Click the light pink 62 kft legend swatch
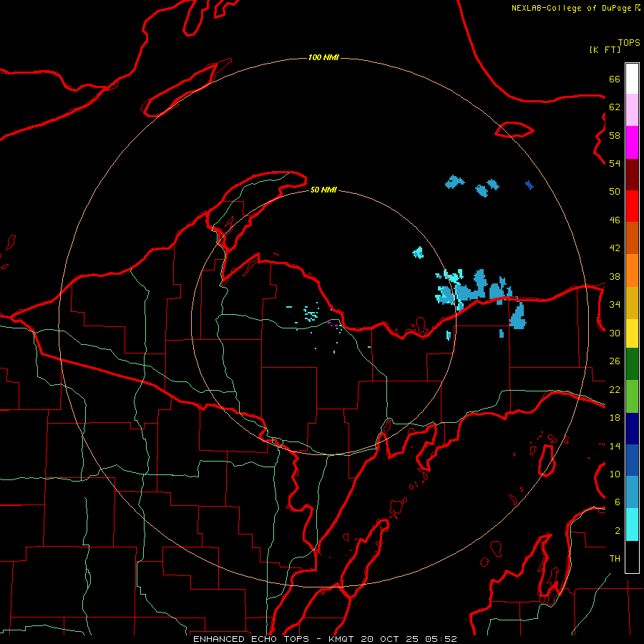This screenshot has height=644, width=644. [632, 110]
